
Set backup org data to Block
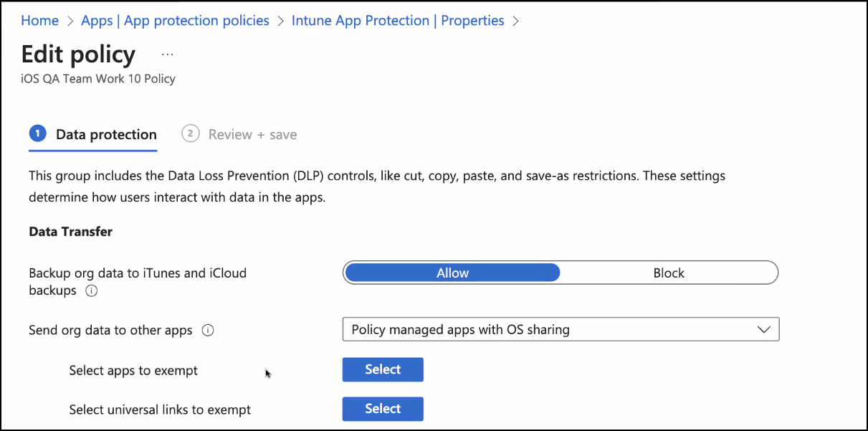coord(668,273)
